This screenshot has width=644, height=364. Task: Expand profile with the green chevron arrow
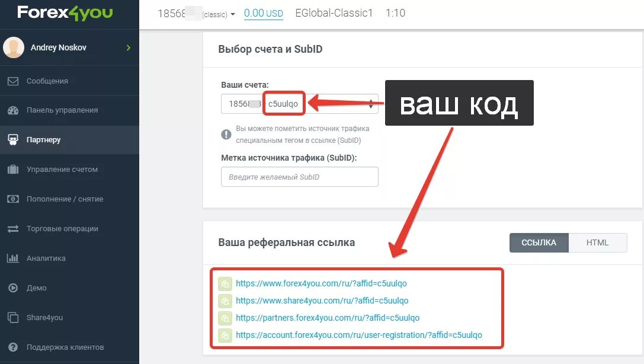click(129, 47)
